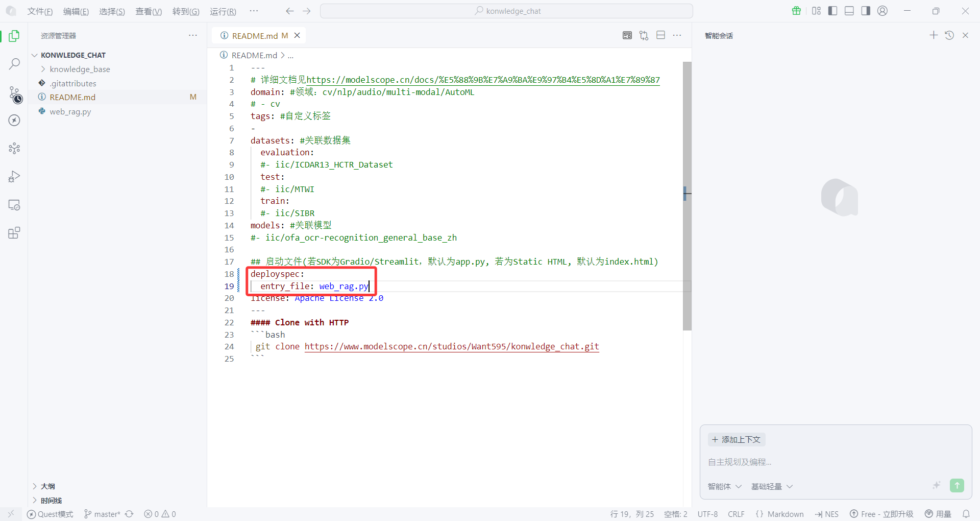This screenshot has width=980, height=521.
Task: Click the master* branch indicator
Action: point(102,514)
